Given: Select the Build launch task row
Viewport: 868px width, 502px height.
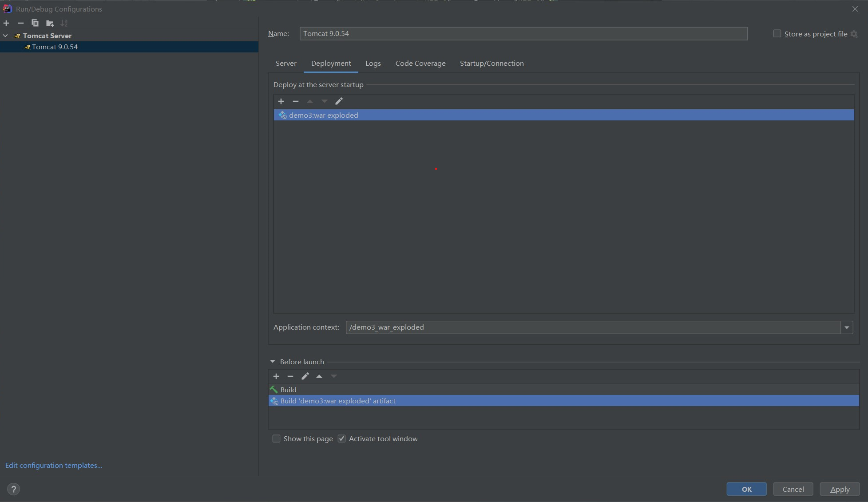Looking at the screenshot, I should click(x=564, y=390).
